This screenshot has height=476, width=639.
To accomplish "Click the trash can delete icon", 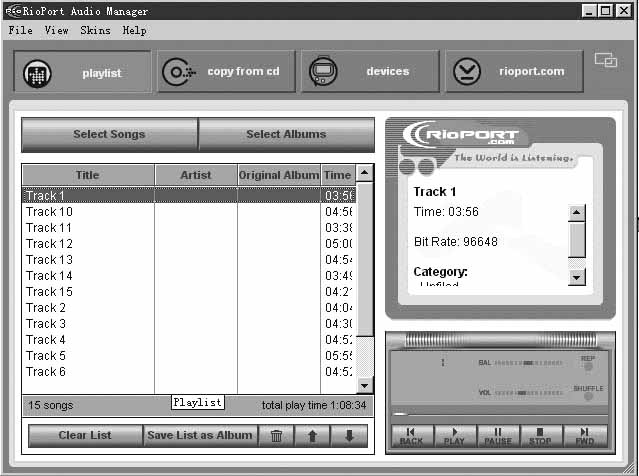I will (x=276, y=435).
